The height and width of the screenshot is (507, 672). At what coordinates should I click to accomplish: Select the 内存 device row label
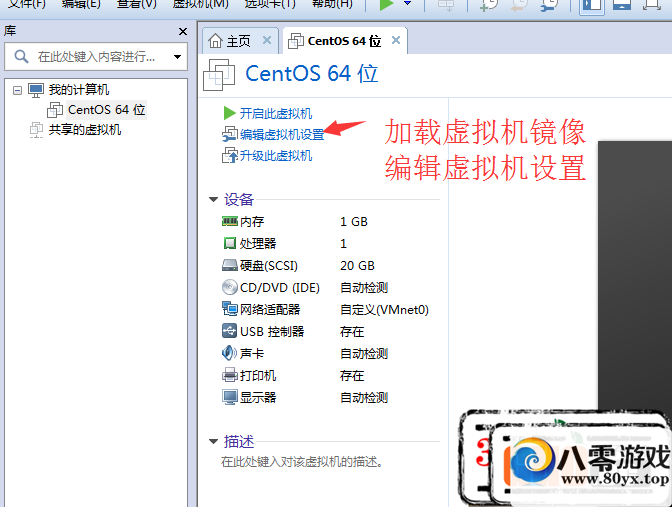252,222
